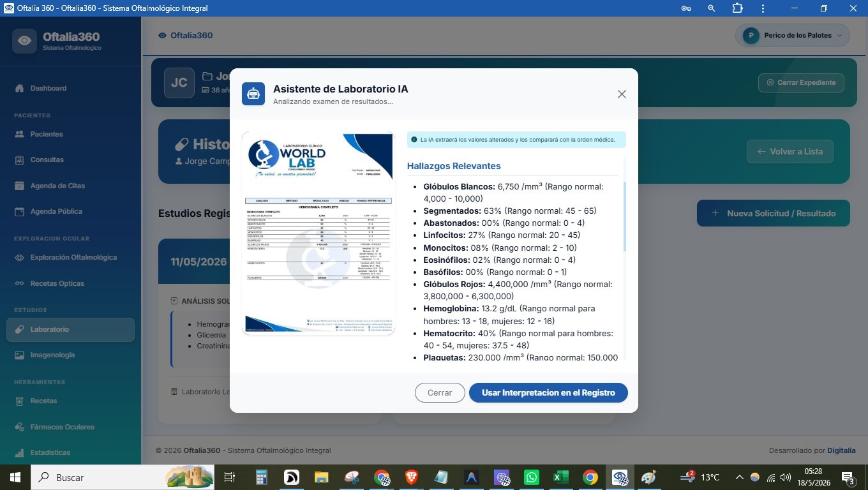This screenshot has height=490, width=868.
Task: Open the browser three-dot menu
Action: pyautogui.click(x=763, y=8)
